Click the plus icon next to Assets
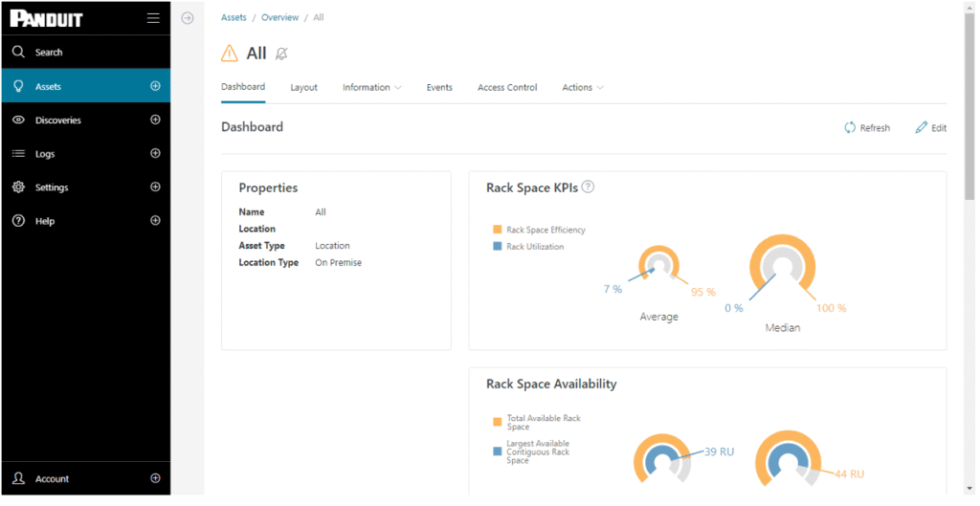 coord(155,86)
